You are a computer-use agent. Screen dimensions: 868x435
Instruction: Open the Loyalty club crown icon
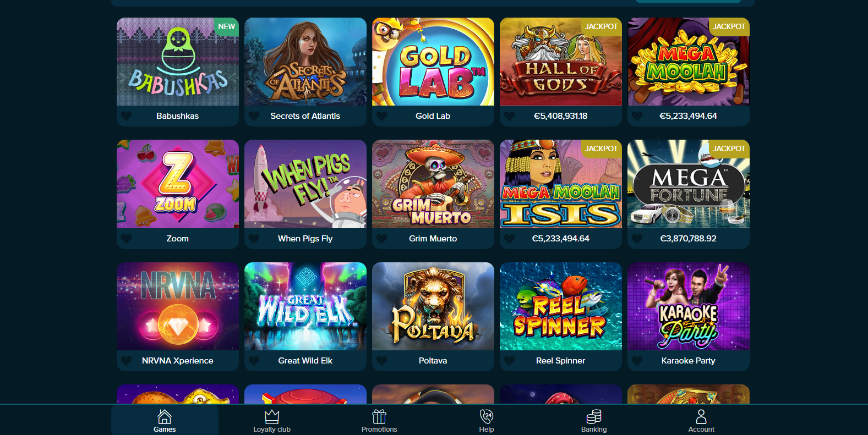pos(272,416)
